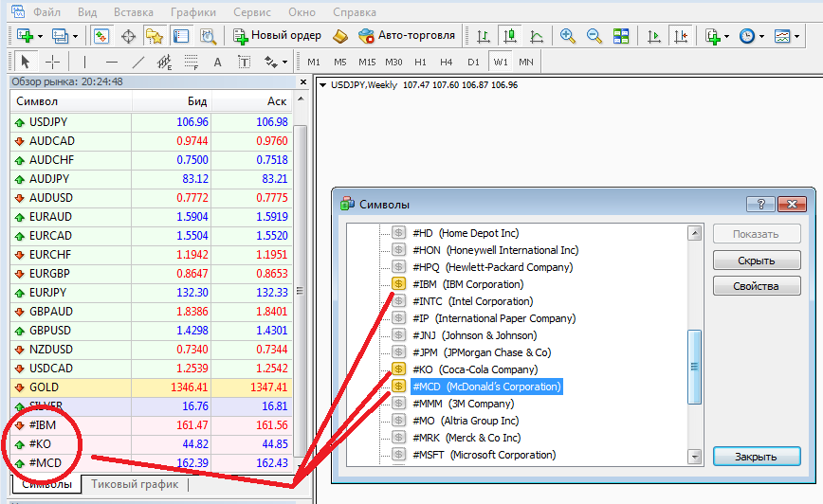Close the Market Watch panel
This screenshot has width=823, height=504.
[x=302, y=82]
